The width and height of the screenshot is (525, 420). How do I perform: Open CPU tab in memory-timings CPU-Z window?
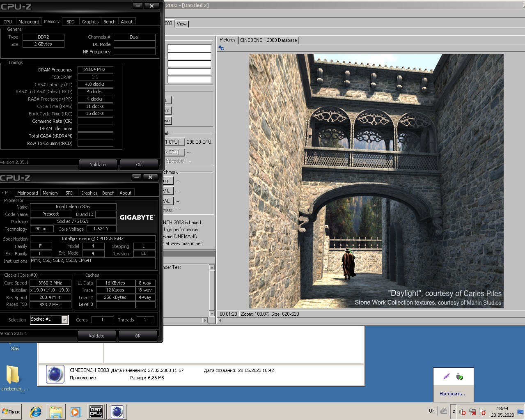click(x=8, y=22)
